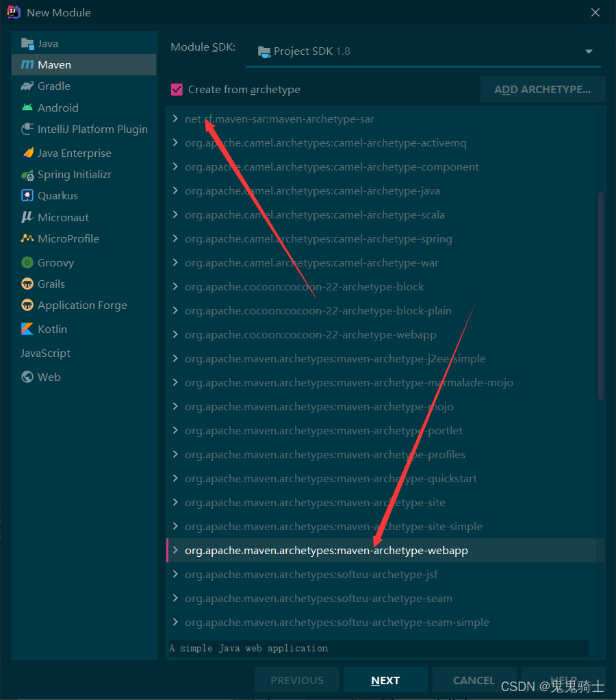Select Gradle in the module list
The width and height of the screenshot is (616, 700).
click(84, 86)
